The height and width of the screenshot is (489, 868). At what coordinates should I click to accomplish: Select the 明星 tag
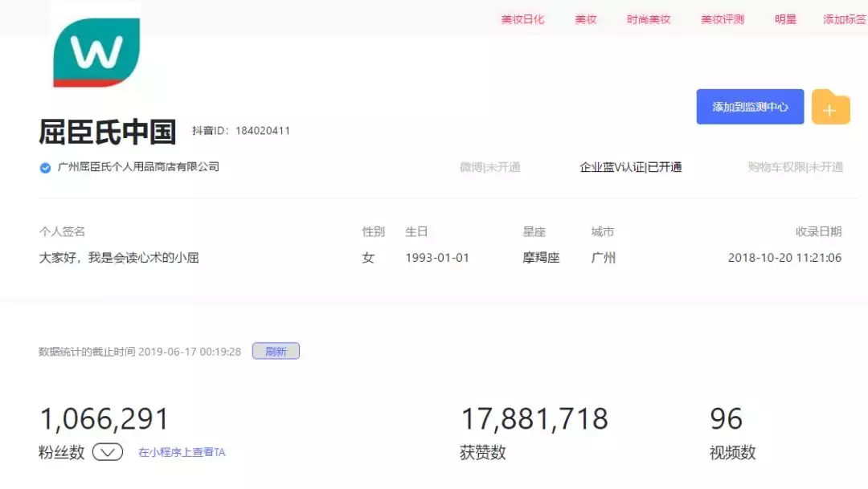coord(785,19)
